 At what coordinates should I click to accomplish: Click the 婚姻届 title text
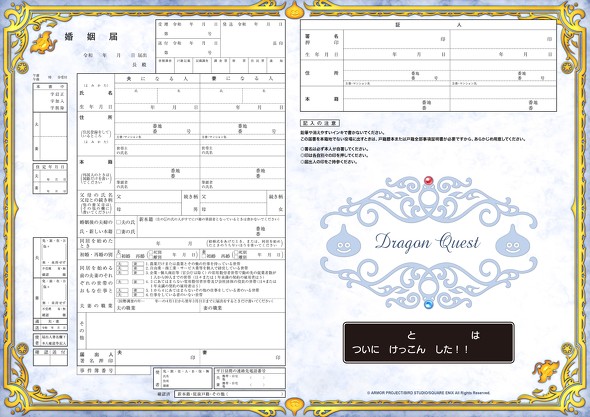(x=91, y=37)
